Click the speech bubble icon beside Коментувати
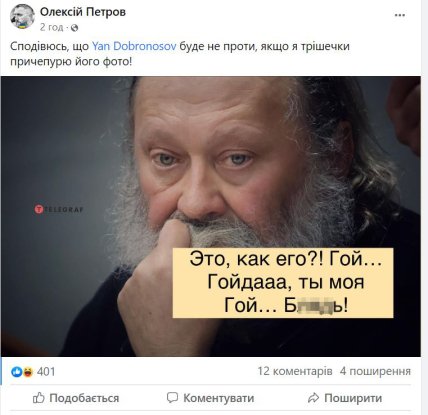The height and width of the screenshot is (415, 428). [172, 398]
